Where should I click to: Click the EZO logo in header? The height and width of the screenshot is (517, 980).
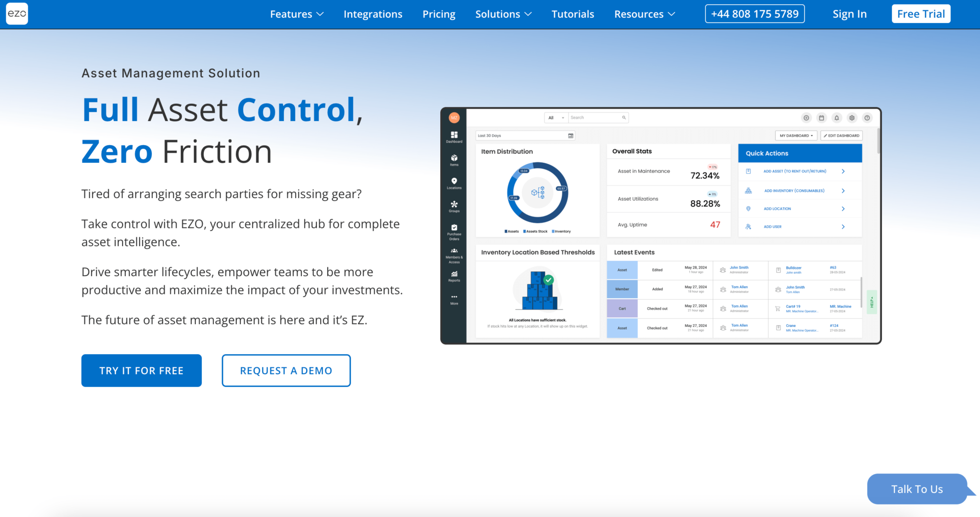click(x=17, y=13)
